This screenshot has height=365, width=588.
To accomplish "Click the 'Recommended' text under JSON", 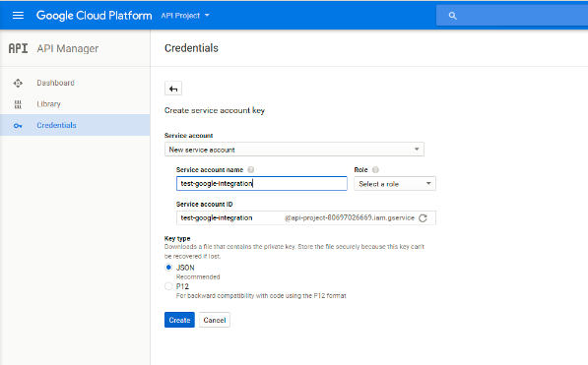I will click(x=198, y=276).
